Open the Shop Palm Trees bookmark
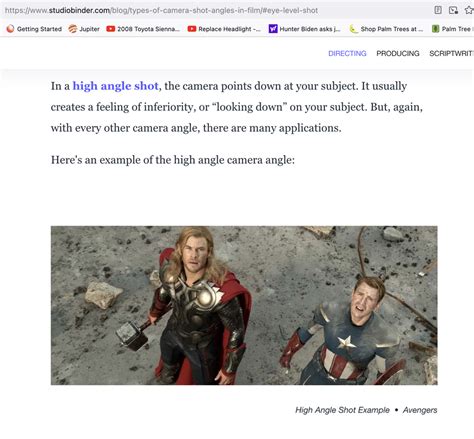Viewport: 474px width, 439px height. tap(386, 29)
